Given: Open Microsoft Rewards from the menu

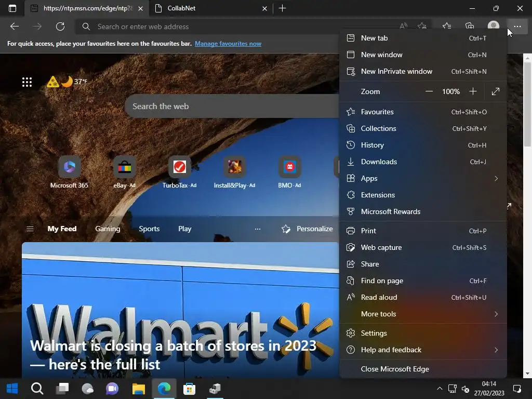Looking at the screenshot, I should [423, 212].
